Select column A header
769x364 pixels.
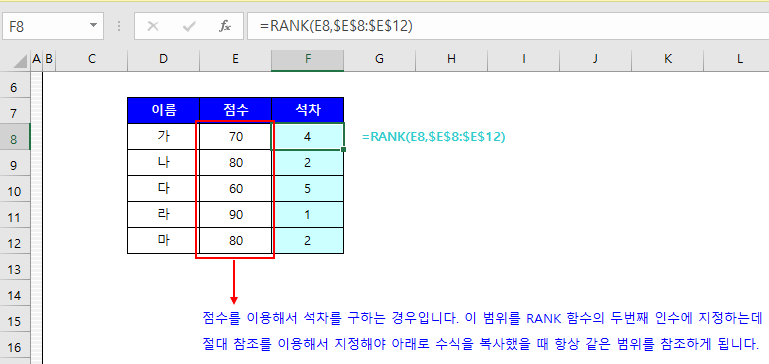point(36,59)
